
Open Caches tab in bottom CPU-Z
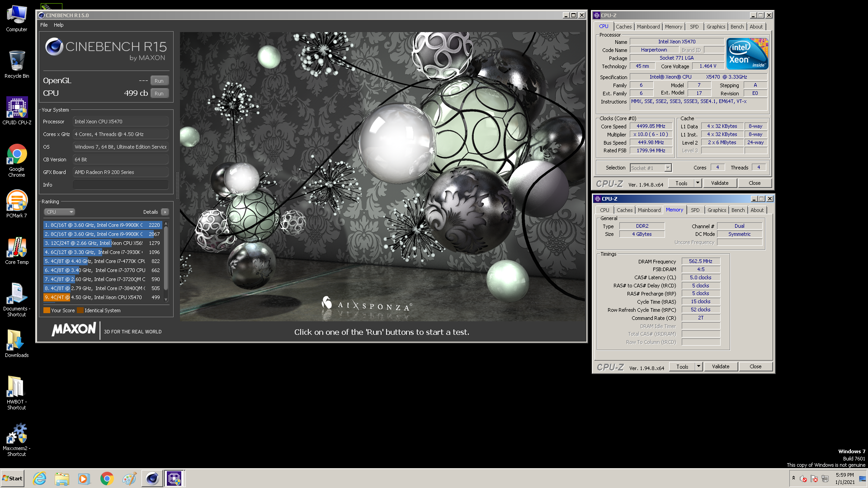(x=625, y=210)
